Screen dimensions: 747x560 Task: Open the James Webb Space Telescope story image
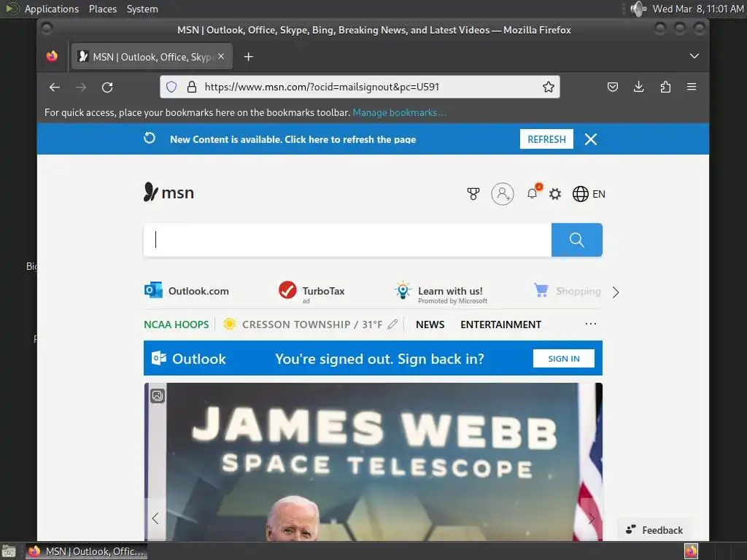click(373, 461)
